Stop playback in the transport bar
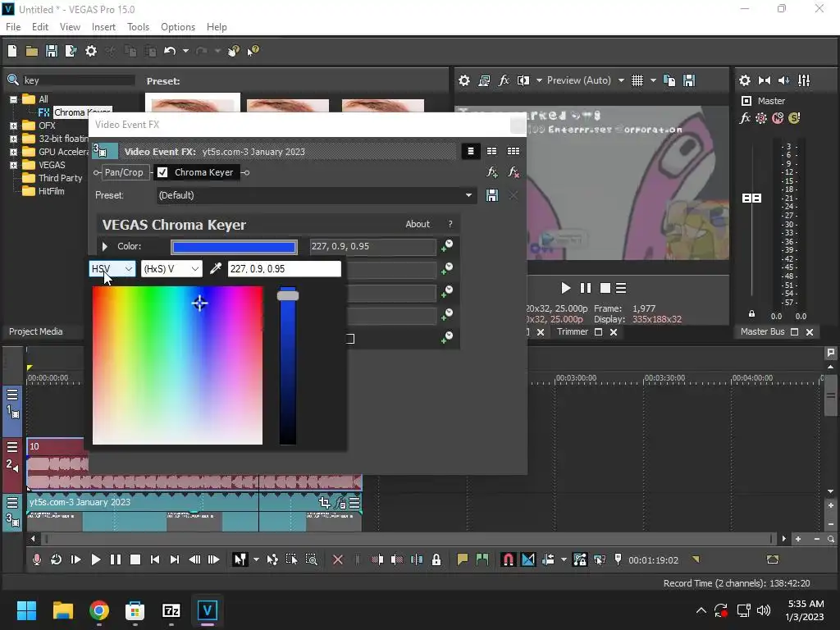The image size is (840, 630). (x=135, y=559)
